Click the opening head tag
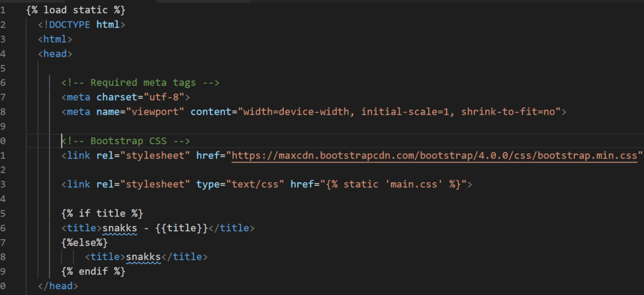Screen dimensions: 644x295 tap(55, 53)
